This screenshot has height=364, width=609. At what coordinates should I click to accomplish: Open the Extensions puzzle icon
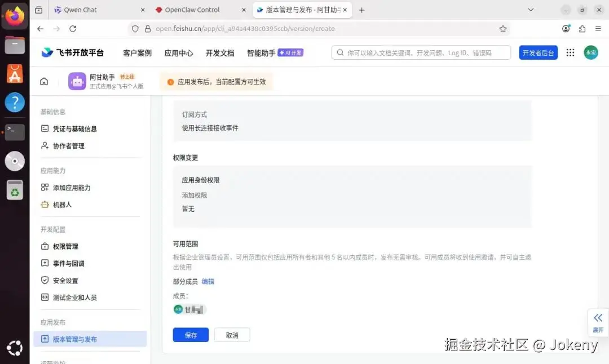click(582, 29)
